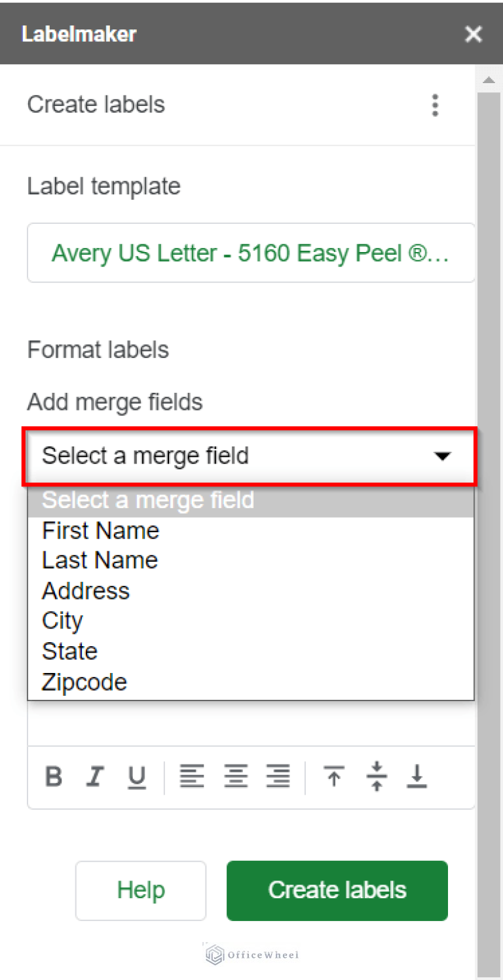The image size is (503, 980).
Task: Set vertical alignment to middle
Action: click(x=376, y=776)
